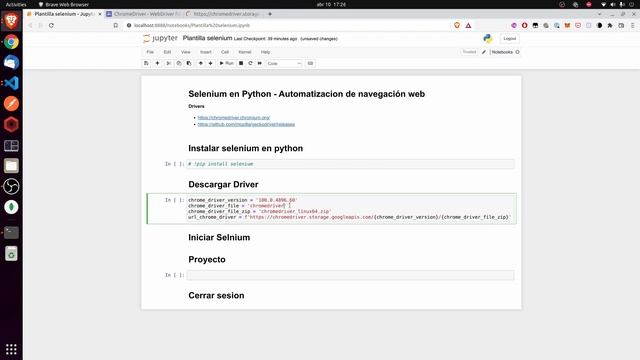Open Brave Rewards triangle icon

pyautogui.click(x=468, y=25)
